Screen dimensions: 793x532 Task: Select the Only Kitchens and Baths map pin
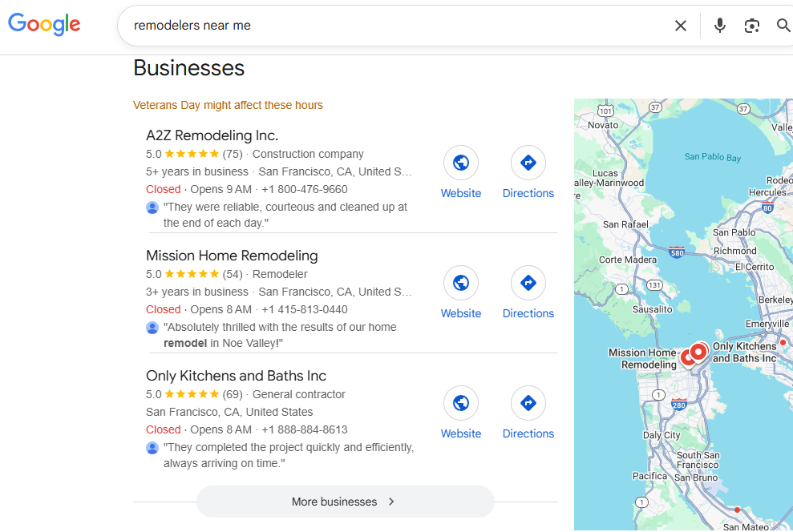699,351
